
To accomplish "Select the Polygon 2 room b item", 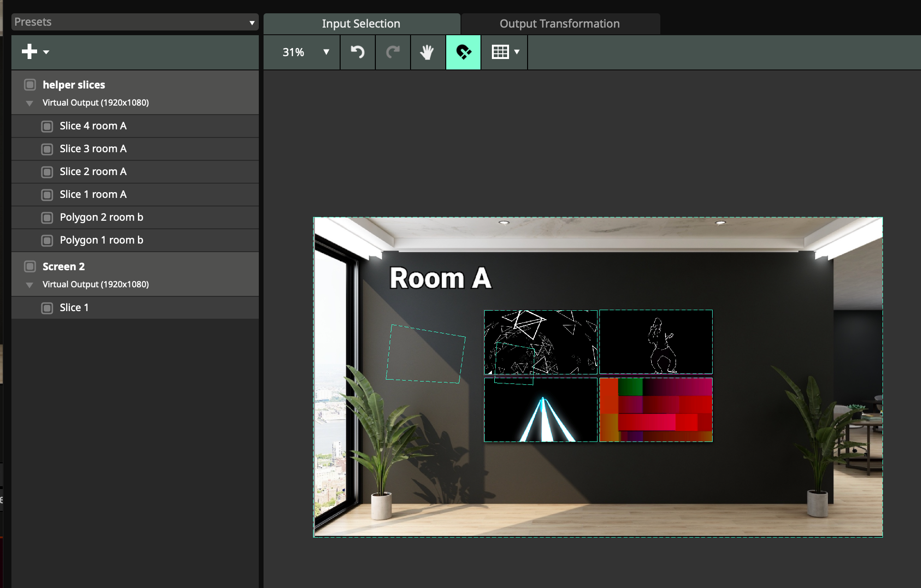I will click(x=101, y=217).
